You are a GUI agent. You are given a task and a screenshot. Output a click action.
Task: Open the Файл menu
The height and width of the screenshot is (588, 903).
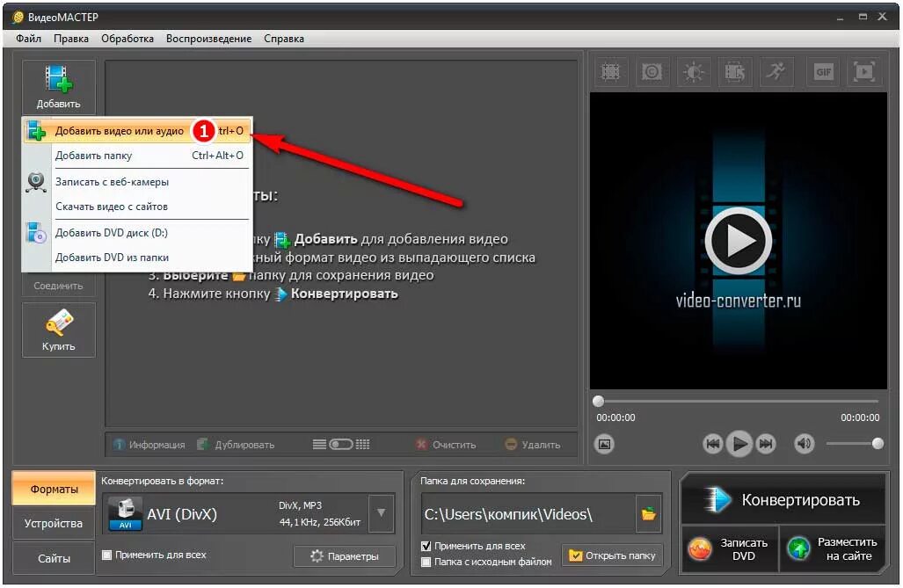(x=28, y=39)
